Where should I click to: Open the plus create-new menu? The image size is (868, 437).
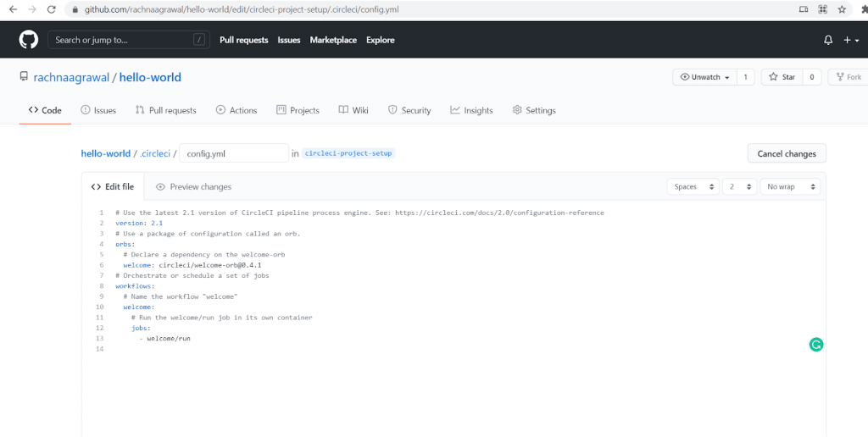(851, 40)
